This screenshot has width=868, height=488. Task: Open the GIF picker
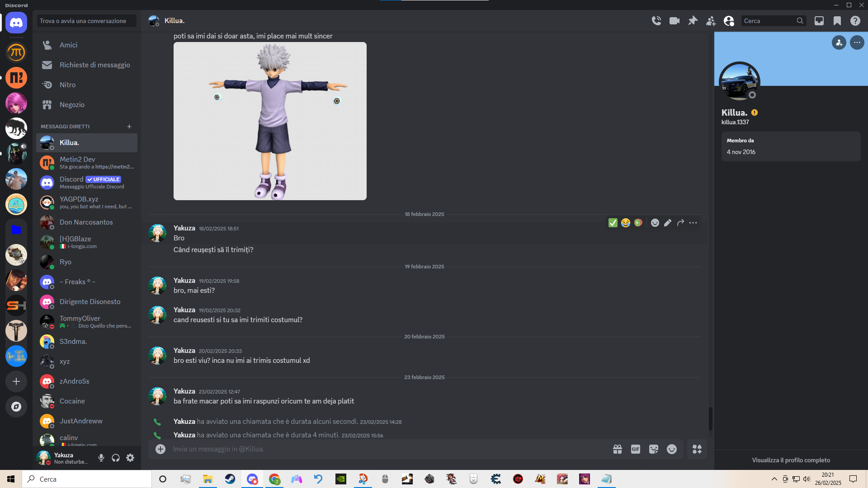coord(636,449)
